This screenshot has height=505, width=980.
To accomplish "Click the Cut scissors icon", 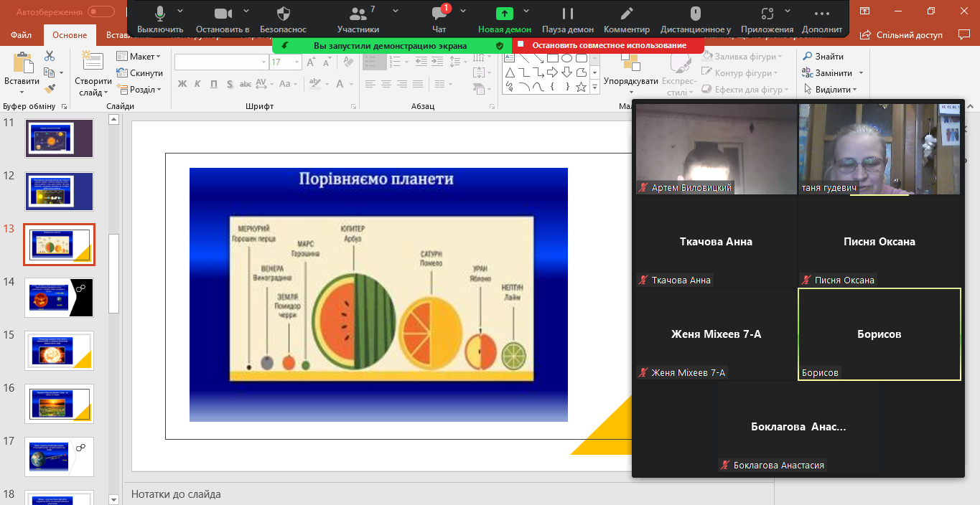I will tap(50, 56).
